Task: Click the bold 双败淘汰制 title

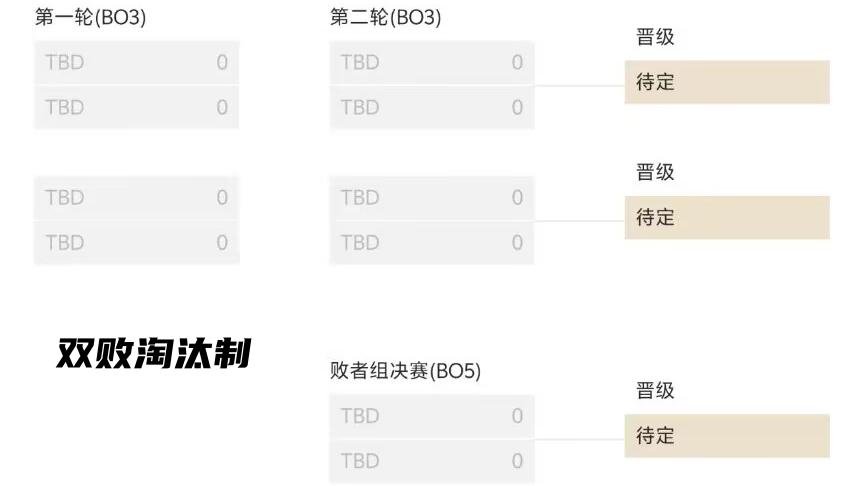Action: [152, 353]
